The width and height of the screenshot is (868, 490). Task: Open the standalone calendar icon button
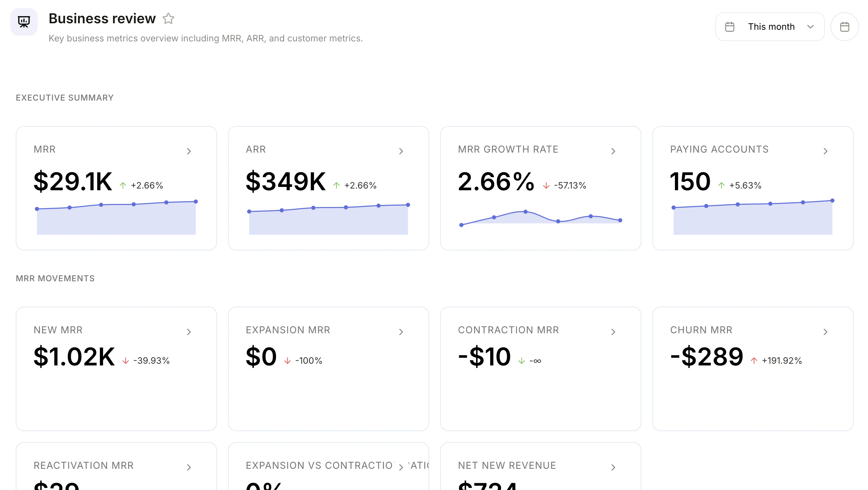coord(844,26)
